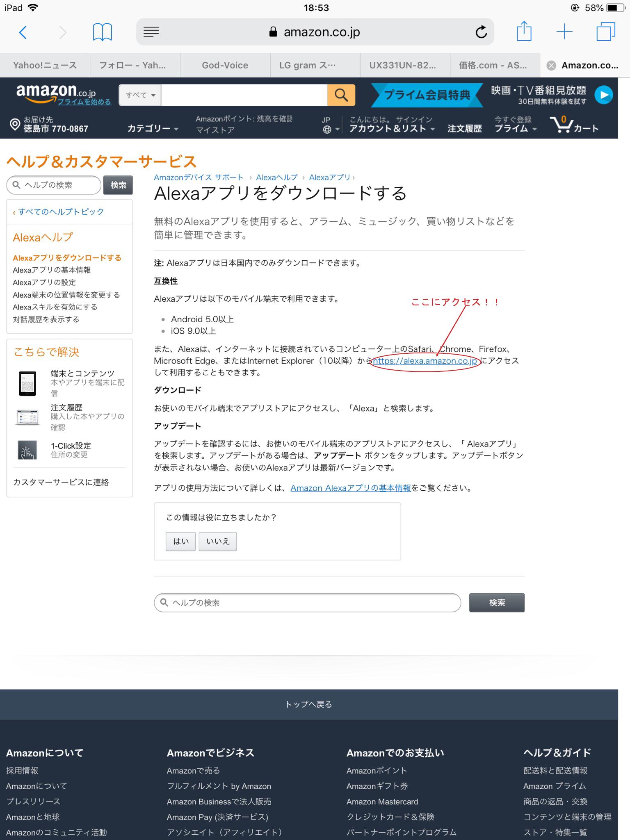Image resolution: width=630 pixels, height=840 pixels.
Task: Answer いいえ to the feedback question
Action: (x=218, y=541)
